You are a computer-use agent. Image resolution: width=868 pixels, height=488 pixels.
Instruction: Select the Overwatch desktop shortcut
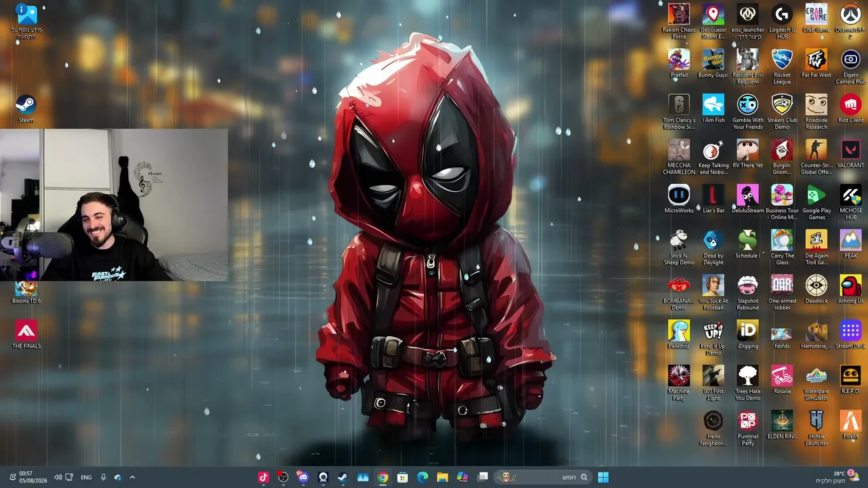(x=850, y=22)
